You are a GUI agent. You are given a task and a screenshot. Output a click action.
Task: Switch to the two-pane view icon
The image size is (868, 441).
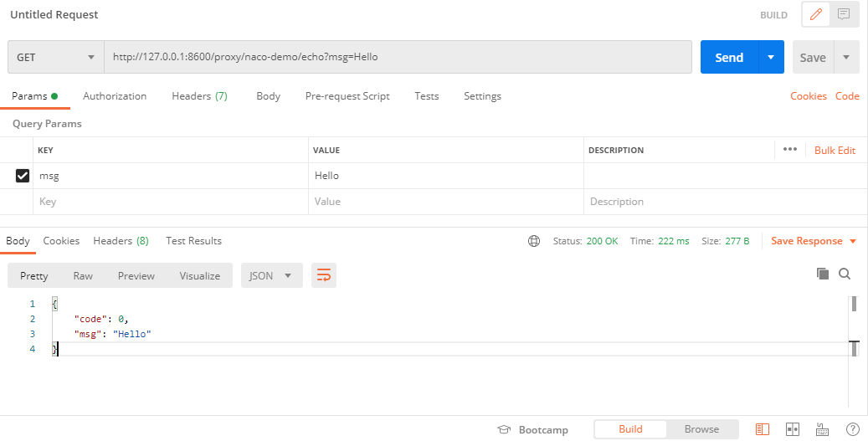click(x=792, y=429)
